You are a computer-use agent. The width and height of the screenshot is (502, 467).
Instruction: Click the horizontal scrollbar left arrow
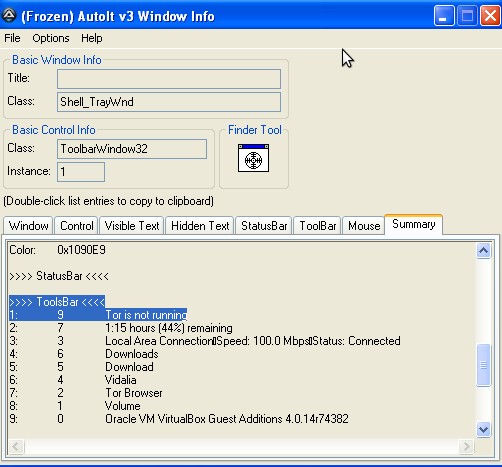coord(16,446)
